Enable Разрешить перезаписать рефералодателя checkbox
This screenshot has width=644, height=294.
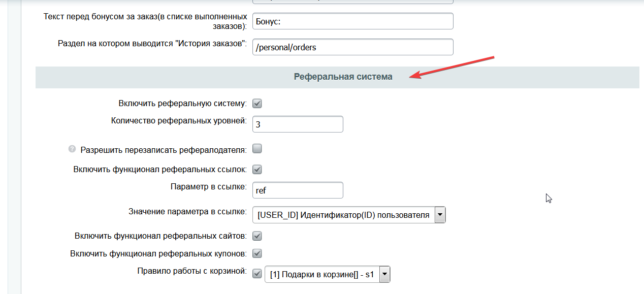(x=257, y=149)
